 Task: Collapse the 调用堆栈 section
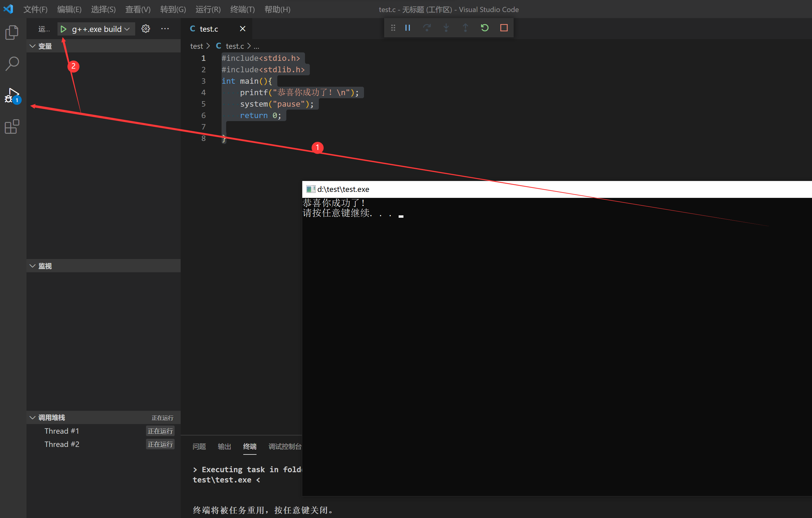(33, 417)
